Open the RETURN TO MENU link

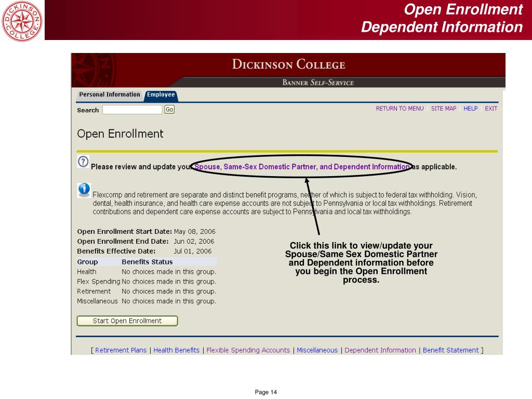tap(400, 109)
